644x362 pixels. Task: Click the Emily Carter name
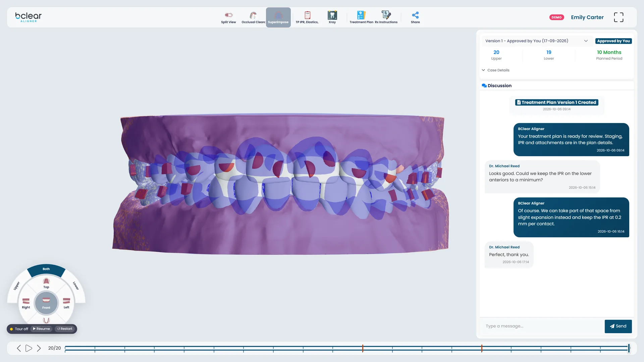point(587,17)
